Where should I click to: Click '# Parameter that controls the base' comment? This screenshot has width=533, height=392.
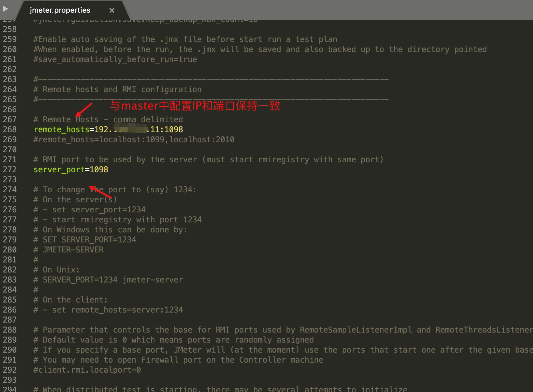[283, 330]
